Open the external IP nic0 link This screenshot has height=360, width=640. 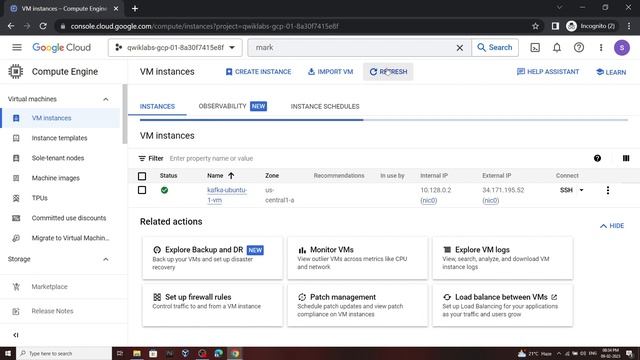pos(491,200)
